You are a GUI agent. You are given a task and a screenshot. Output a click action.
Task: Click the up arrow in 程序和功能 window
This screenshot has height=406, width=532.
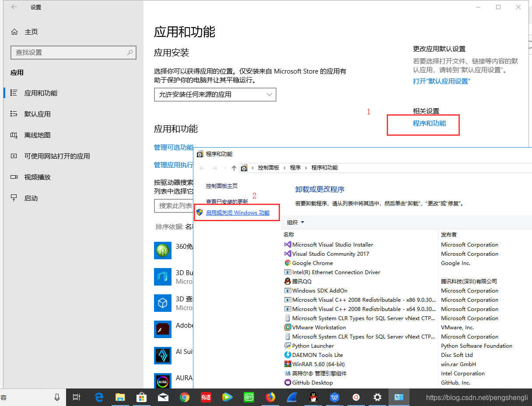point(234,168)
